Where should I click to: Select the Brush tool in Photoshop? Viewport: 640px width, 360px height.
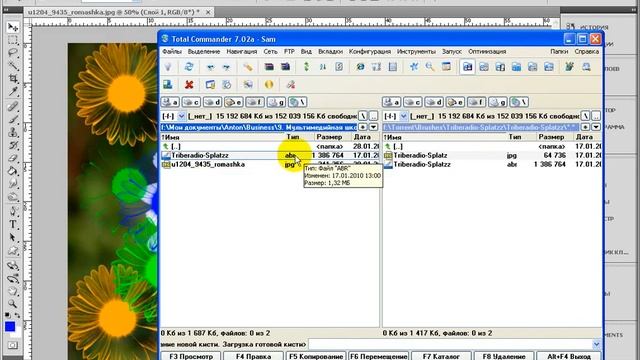pos(13,120)
